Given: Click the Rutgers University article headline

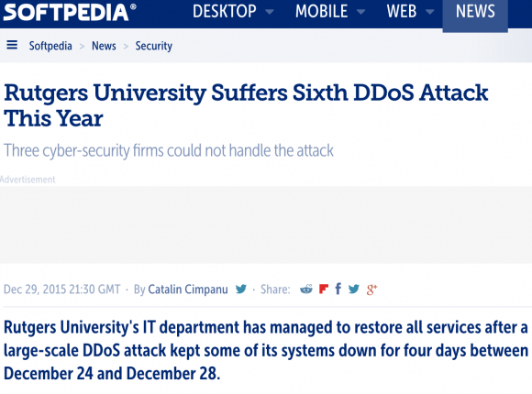Looking at the screenshot, I should tap(246, 105).
